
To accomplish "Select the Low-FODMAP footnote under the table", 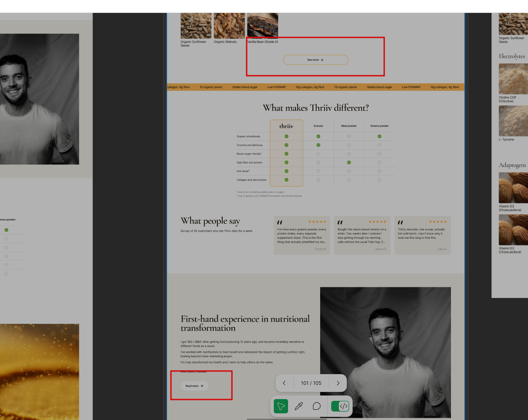I will tap(269, 196).
